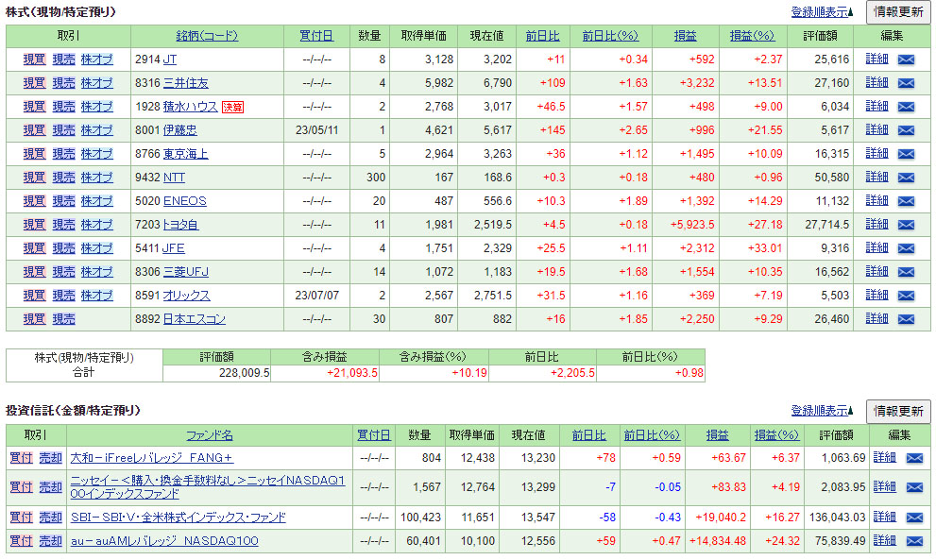This screenshot has height=560, width=936.
Task: Expand 登録順表示 sort option above fund table
Action: point(822,411)
